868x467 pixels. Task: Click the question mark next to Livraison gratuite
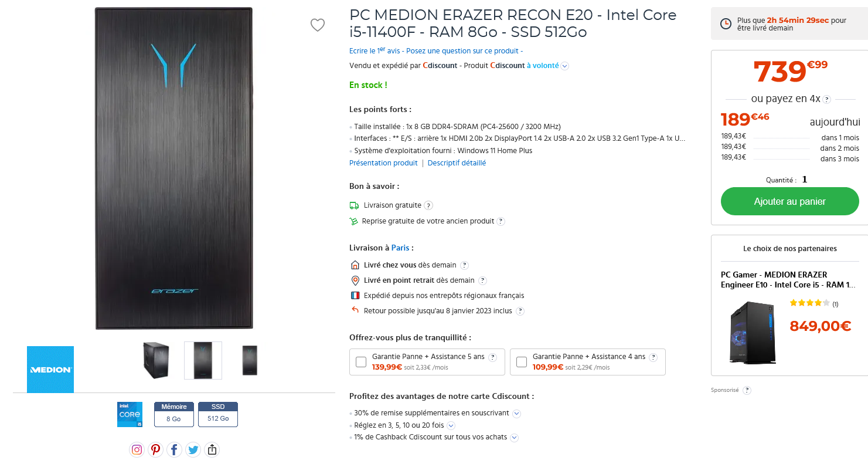(x=428, y=205)
